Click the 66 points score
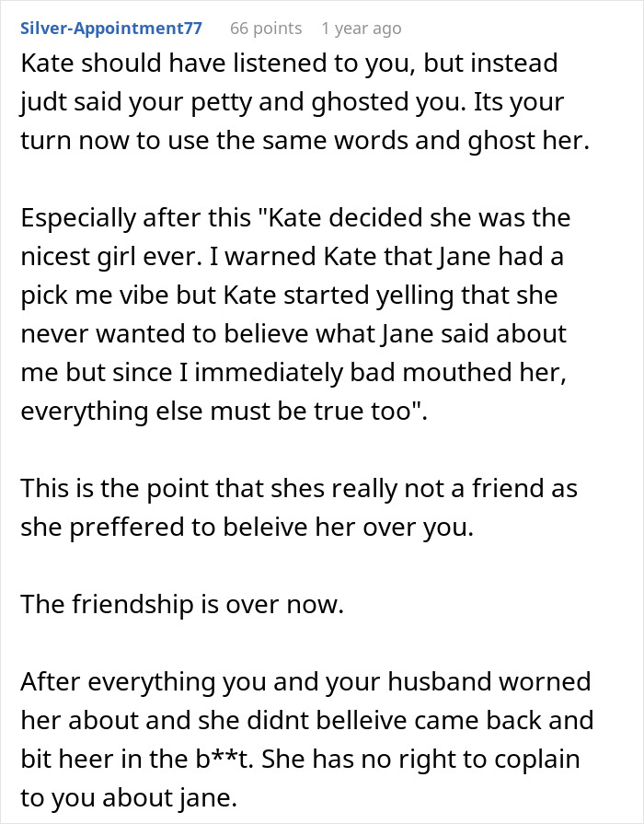 [265, 29]
